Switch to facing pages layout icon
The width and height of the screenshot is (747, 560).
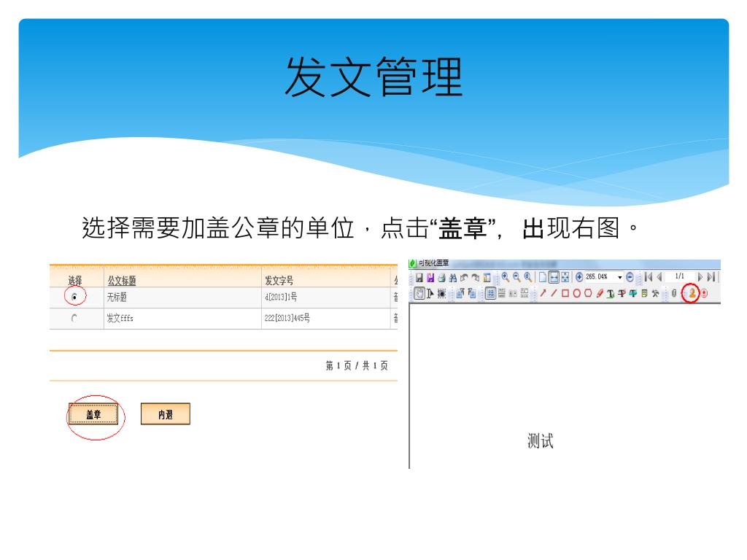[513, 294]
